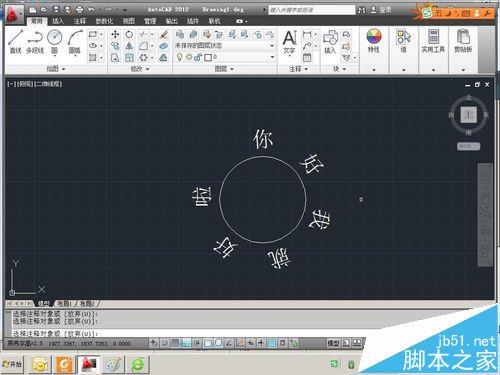Select the Polyline (多段线) tool
Viewport: 500px width, 375px height.
click(x=35, y=41)
